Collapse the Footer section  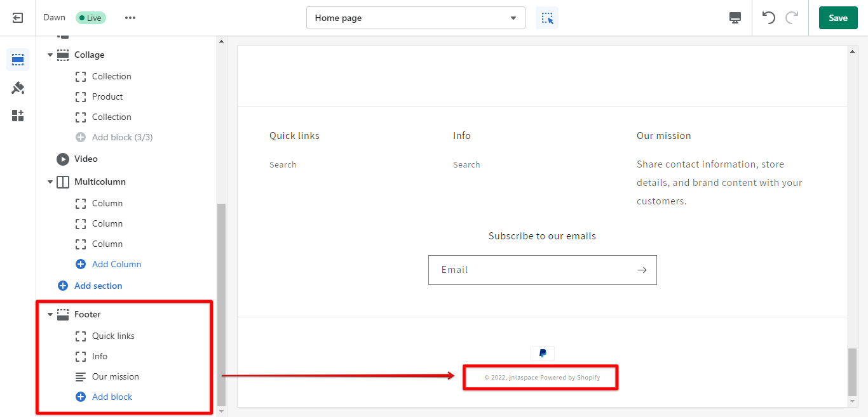[50, 314]
